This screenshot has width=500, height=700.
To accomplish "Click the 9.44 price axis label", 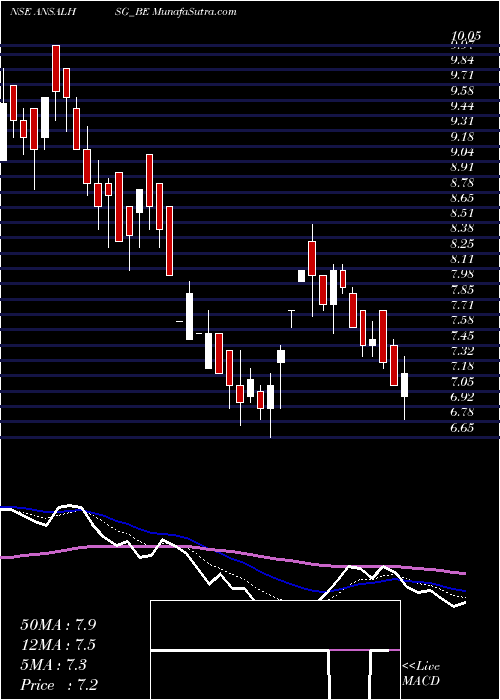I will (x=462, y=106).
